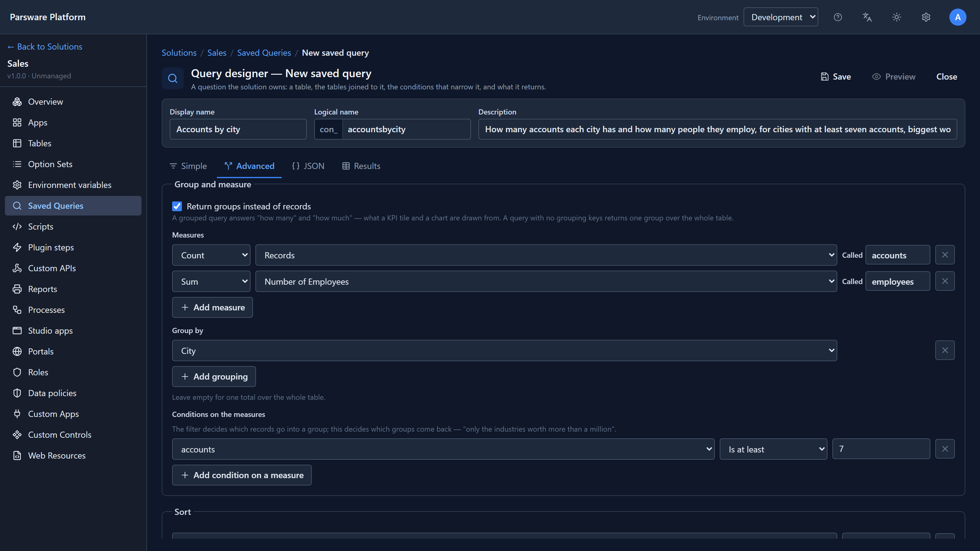Open Scripts section
The height and width of the screenshot is (551, 980).
tap(73, 227)
